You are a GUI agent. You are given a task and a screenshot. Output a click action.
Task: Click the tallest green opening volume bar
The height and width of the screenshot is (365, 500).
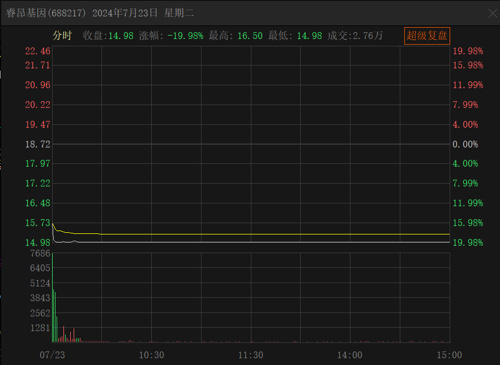pos(53,297)
